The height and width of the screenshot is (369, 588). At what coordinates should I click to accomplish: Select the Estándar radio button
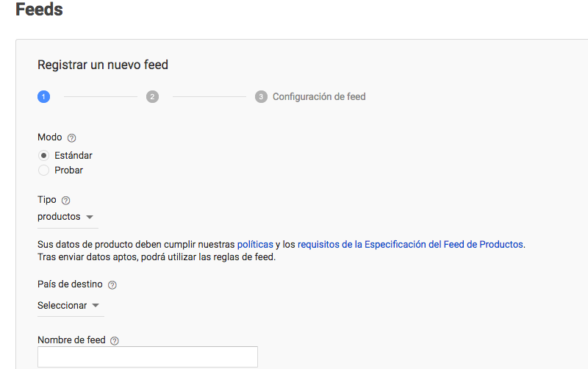point(43,155)
